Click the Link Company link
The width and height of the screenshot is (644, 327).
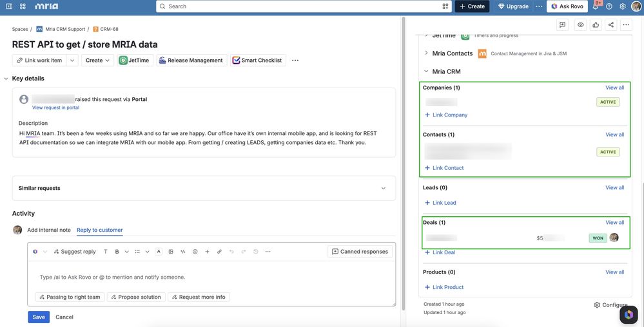446,115
